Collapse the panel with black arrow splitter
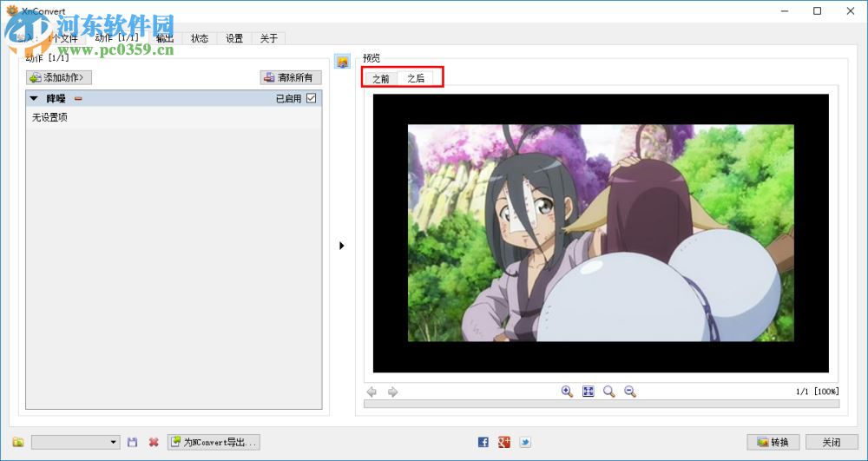 coord(341,245)
